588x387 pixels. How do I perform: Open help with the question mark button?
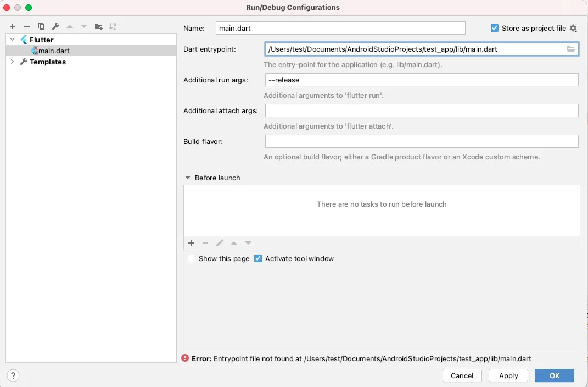pyautogui.click(x=13, y=375)
